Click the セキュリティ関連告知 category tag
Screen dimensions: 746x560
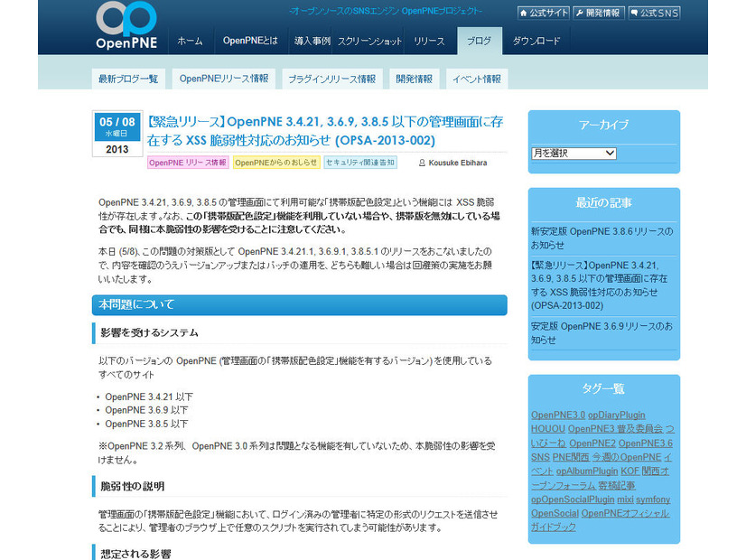359,163
